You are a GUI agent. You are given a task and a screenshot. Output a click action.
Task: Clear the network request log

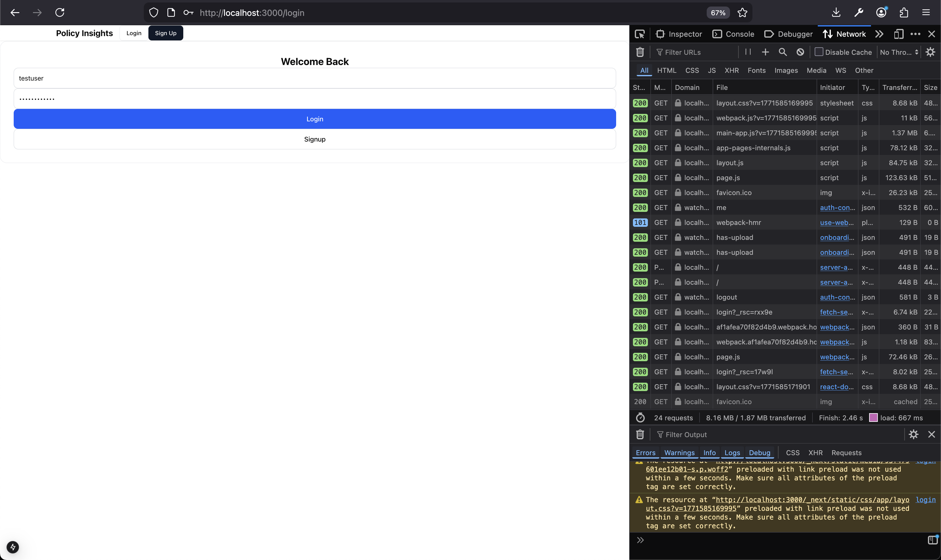640,52
